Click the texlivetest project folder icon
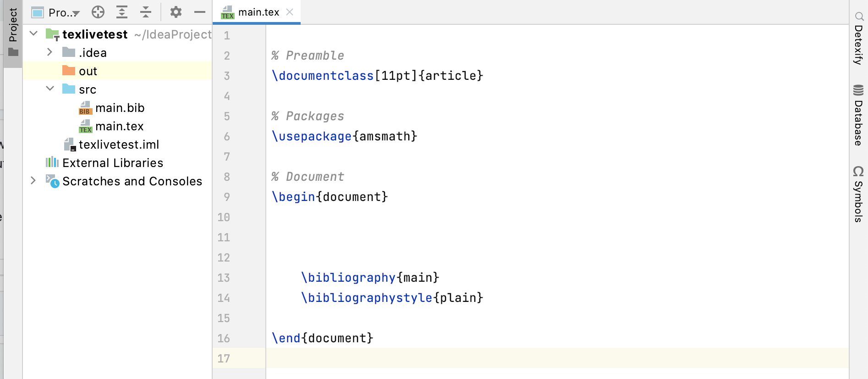 [52, 34]
